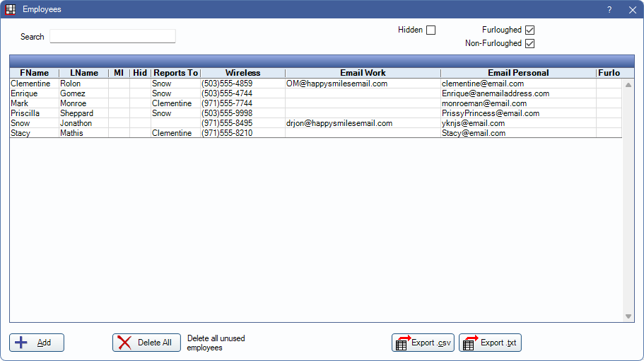Open help with the question mark

click(609, 10)
